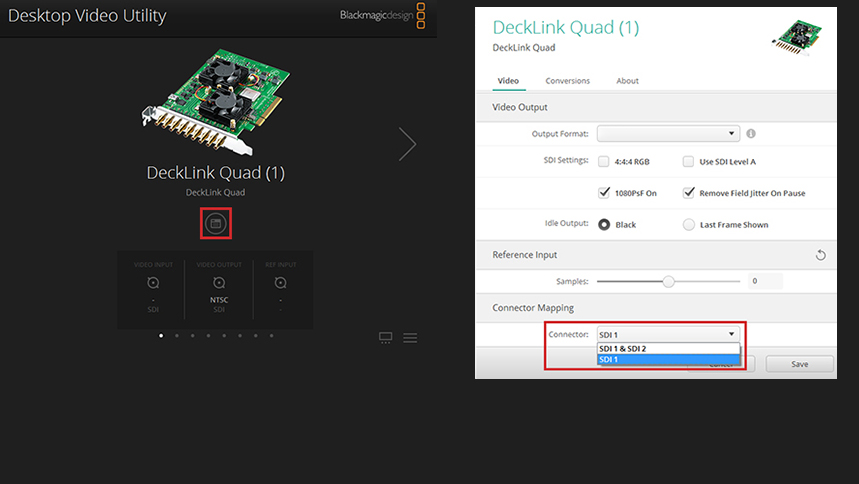Open the About tab
The height and width of the screenshot is (484, 859).
coord(627,81)
